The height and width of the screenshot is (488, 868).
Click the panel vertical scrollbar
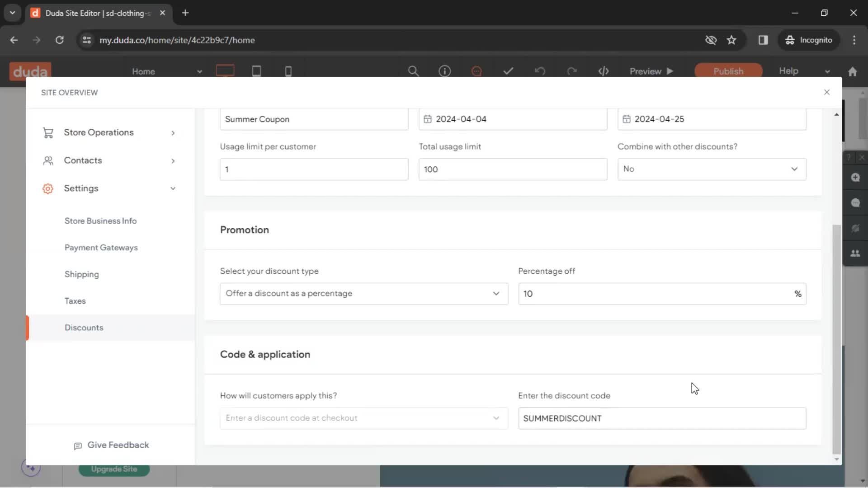836,339
